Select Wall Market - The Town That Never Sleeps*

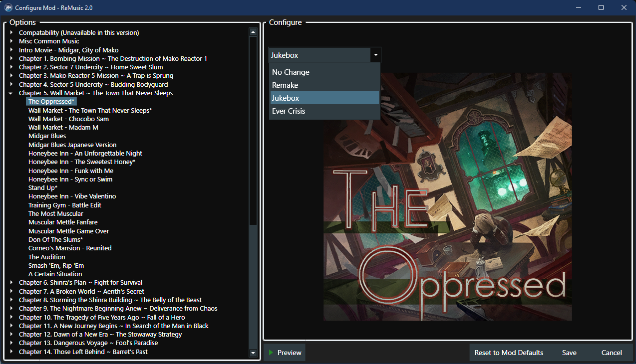click(x=90, y=110)
